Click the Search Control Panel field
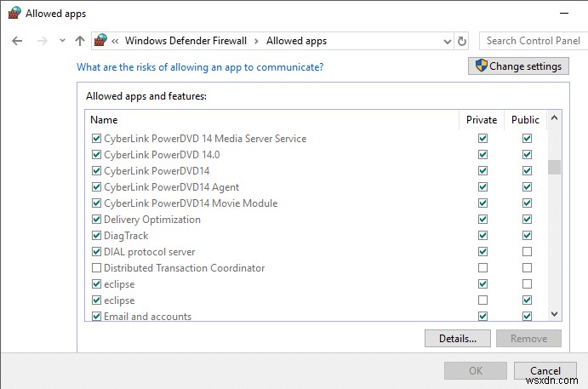The width and height of the screenshot is (588, 389). point(533,40)
